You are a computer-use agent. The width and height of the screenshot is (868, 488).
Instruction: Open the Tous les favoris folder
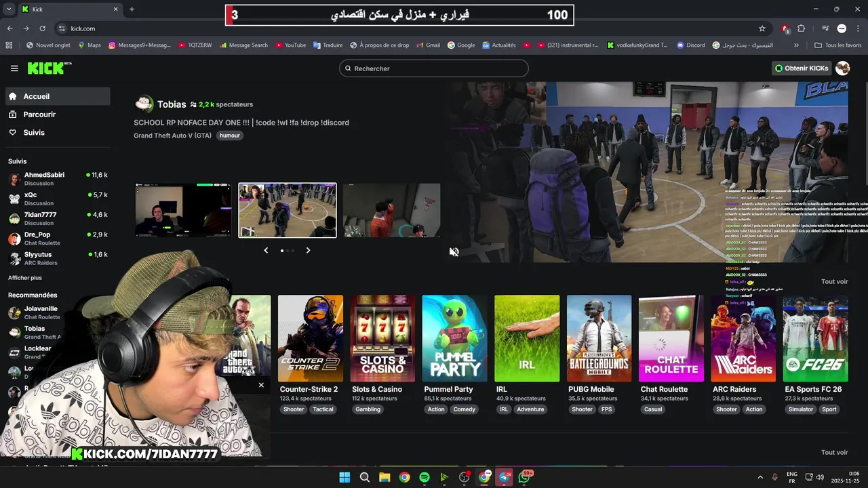837,45
